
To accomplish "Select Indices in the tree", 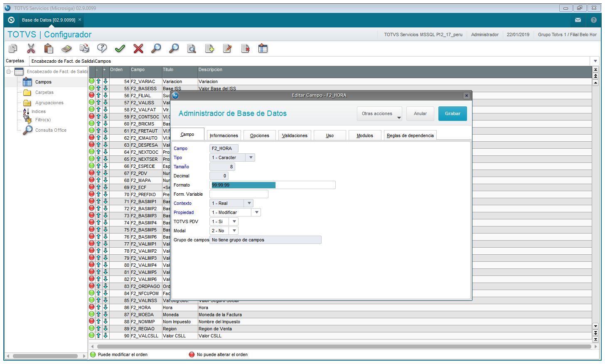I will pyautogui.click(x=38, y=111).
